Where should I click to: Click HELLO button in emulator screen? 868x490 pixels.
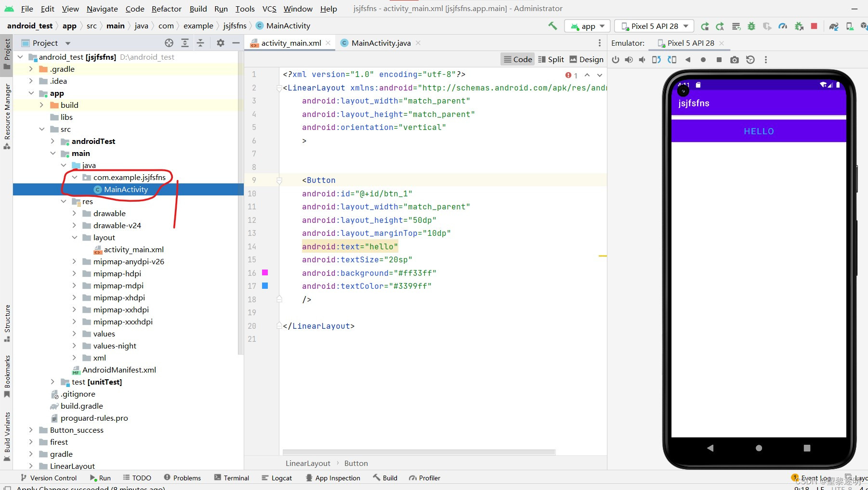(759, 131)
